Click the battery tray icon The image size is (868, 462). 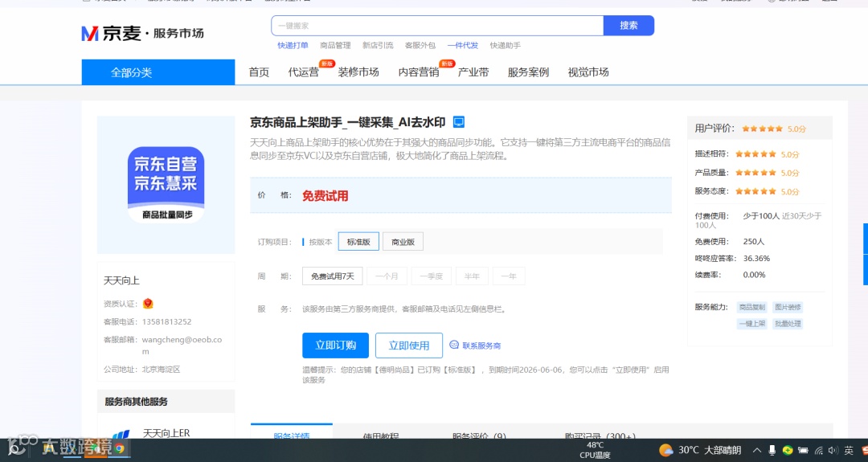tap(803, 450)
